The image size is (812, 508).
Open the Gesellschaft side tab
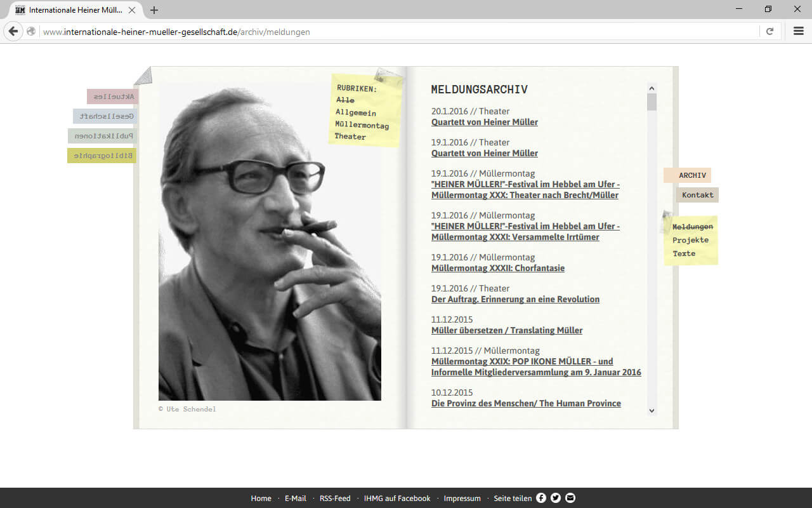(x=105, y=116)
